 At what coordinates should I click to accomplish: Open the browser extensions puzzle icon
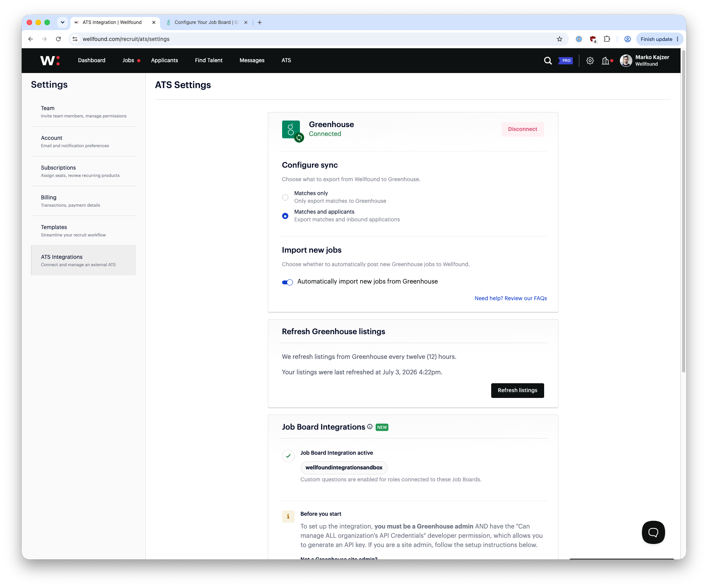(607, 39)
